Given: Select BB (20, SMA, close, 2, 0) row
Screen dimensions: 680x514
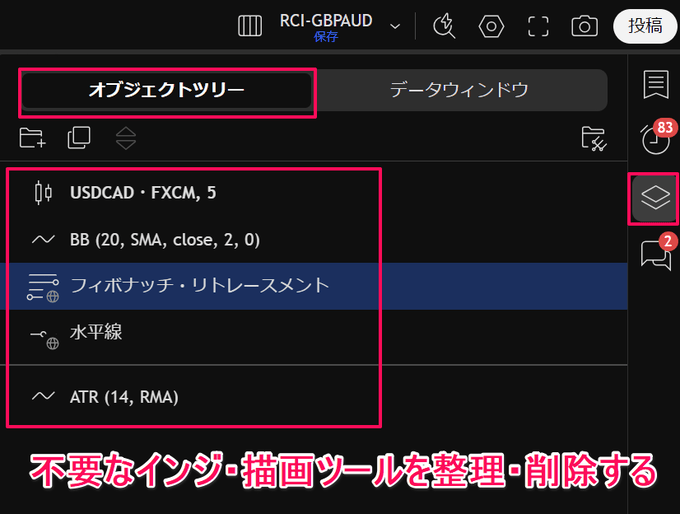Looking at the screenshot, I should pyautogui.click(x=314, y=239).
